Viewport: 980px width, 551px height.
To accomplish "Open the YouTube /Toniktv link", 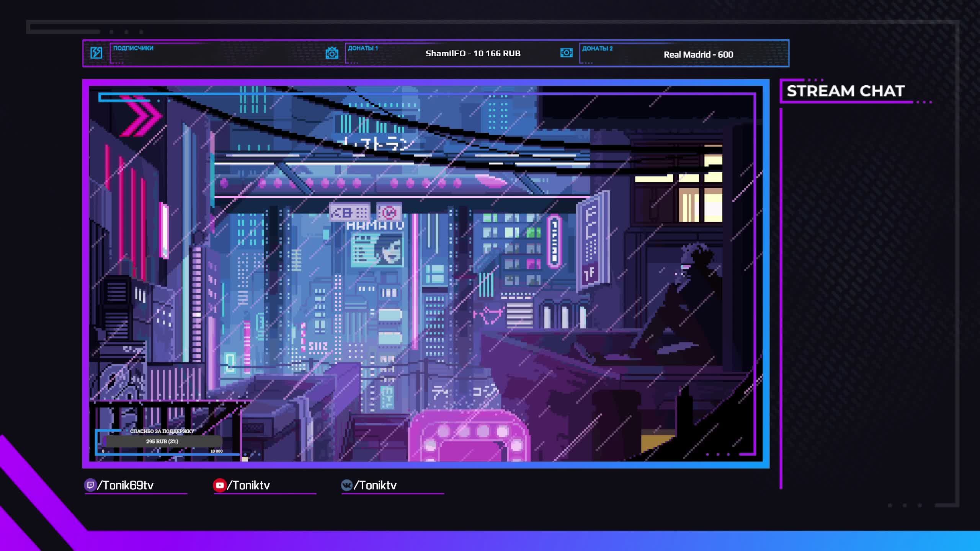I will click(x=249, y=486).
